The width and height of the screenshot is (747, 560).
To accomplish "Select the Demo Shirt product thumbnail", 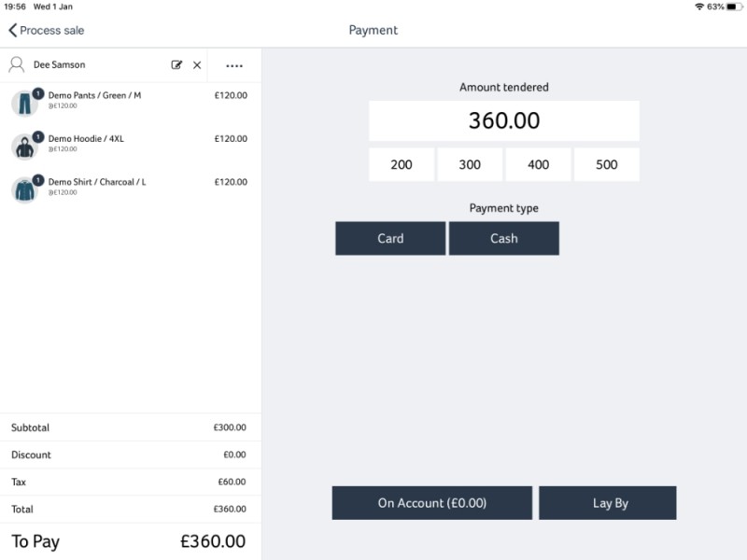I will (x=24, y=188).
